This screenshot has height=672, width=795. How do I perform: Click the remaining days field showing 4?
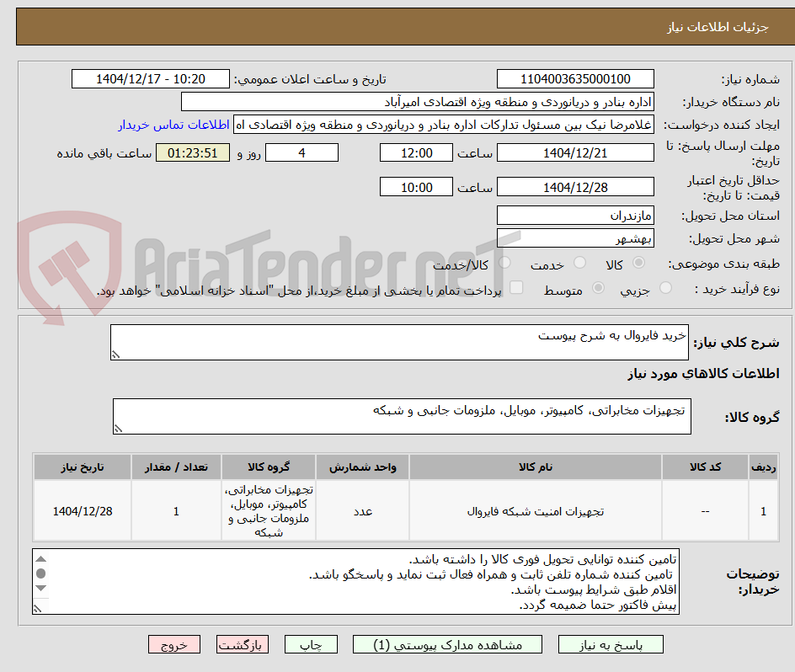(x=301, y=152)
